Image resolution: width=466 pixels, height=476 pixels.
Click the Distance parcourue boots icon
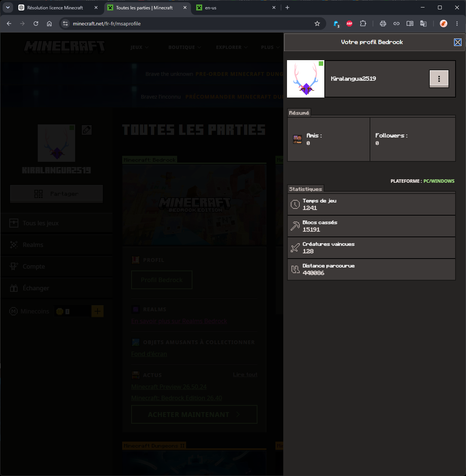pyautogui.click(x=295, y=269)
